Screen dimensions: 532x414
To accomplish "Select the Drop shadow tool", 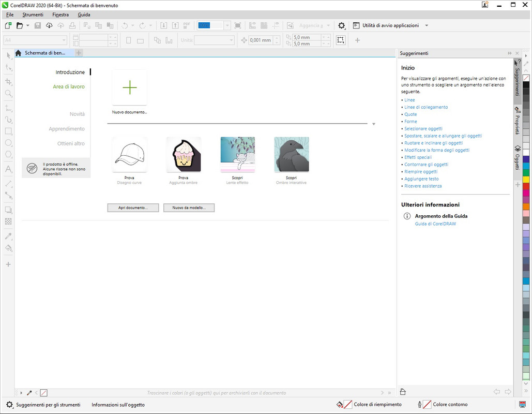I will (x=8, y=210).
